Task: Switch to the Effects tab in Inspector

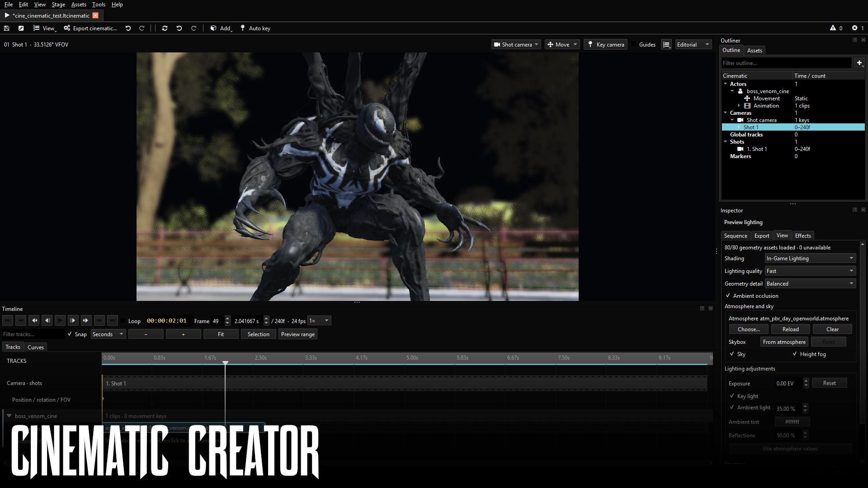Action: click(803, 235)
